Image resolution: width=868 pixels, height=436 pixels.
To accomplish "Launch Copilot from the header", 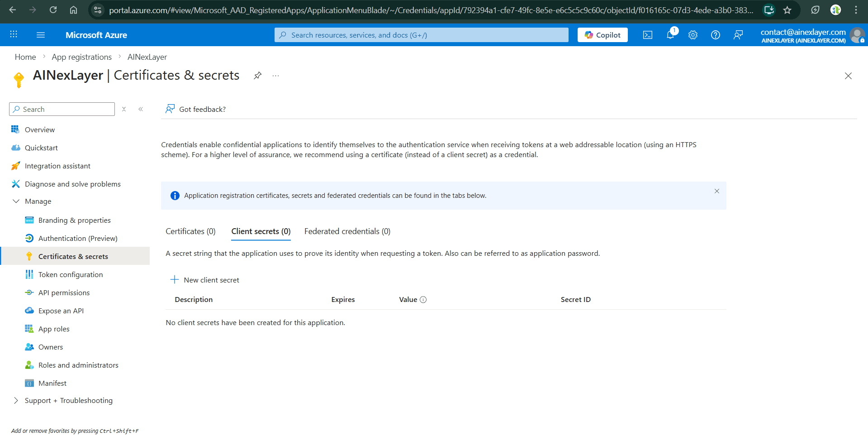I will 602,35.
